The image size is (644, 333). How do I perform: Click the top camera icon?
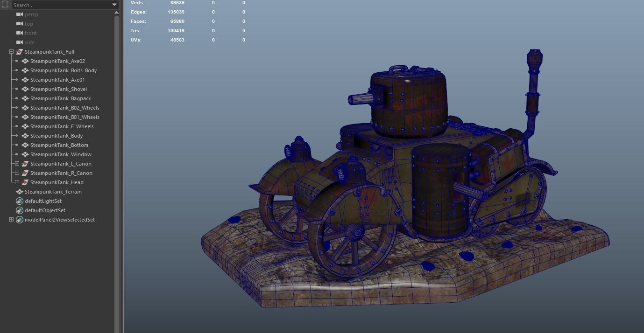[19, 24]
